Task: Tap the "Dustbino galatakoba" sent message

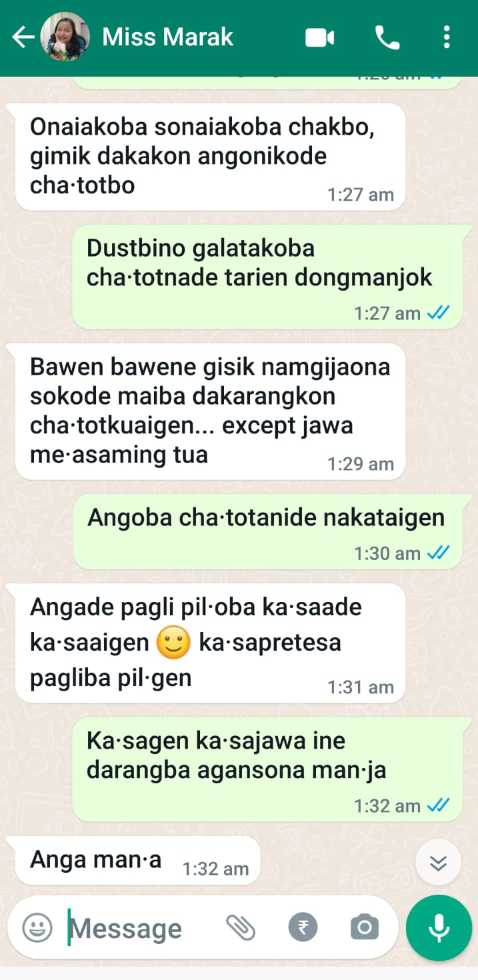Action: pos(267,277)
